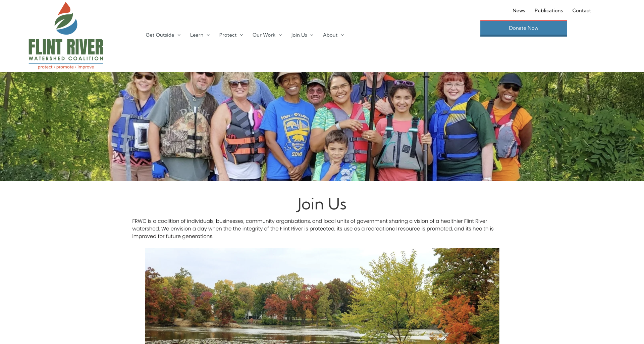The width and height of the screenshot is (644, 344).
Task: Select Our Work in navigation
Action: click(x=264, y=35)
